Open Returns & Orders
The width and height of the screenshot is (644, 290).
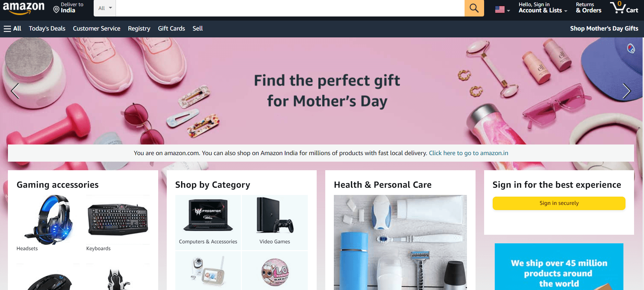(x=588, y=8)
